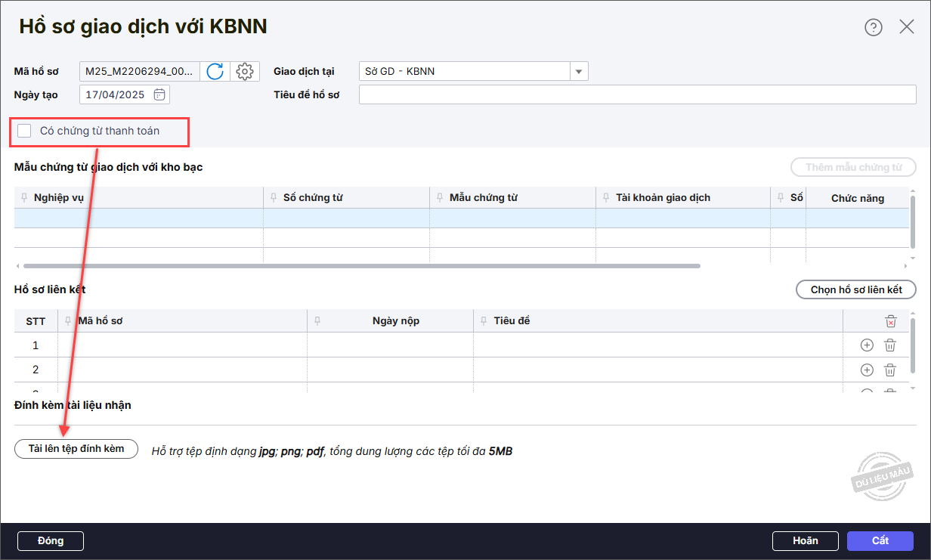931x560 pixels.
Task: Open the settings gear beside Mã hồ sơ
Action: click(x=244, y=72)
